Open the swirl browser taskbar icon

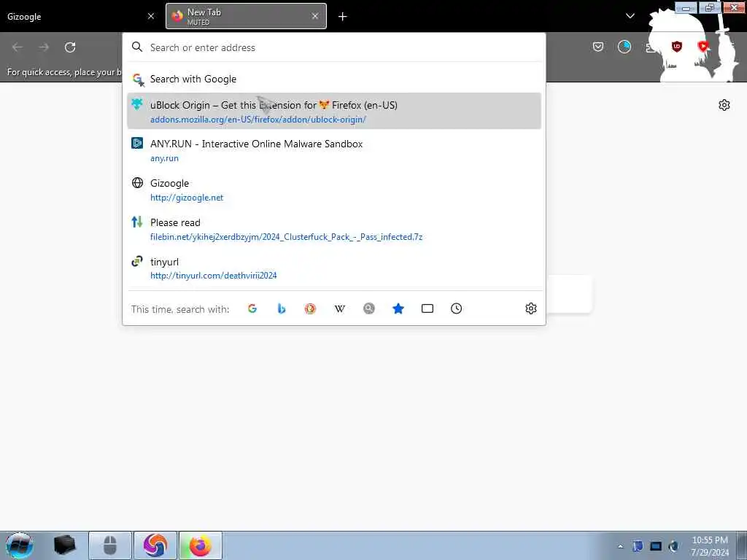[x=155, y=545]
